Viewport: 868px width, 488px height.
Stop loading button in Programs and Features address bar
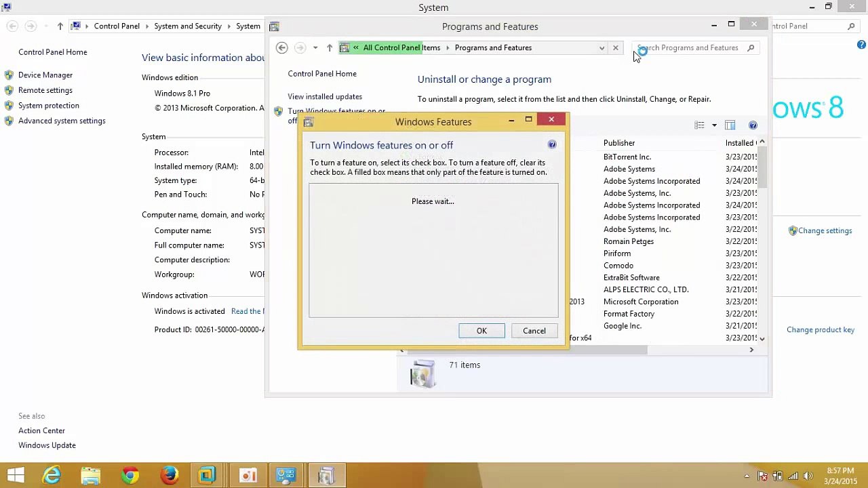(x=616, y=48)
